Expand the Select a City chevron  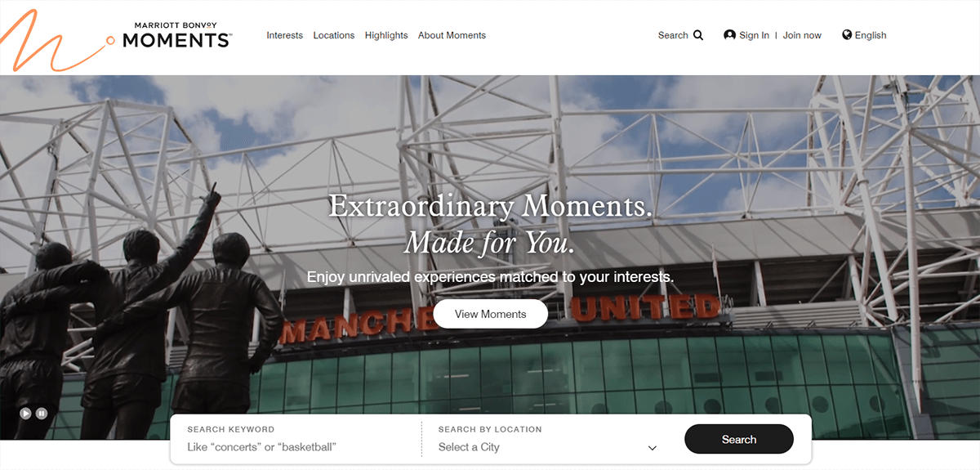point(652,448)
